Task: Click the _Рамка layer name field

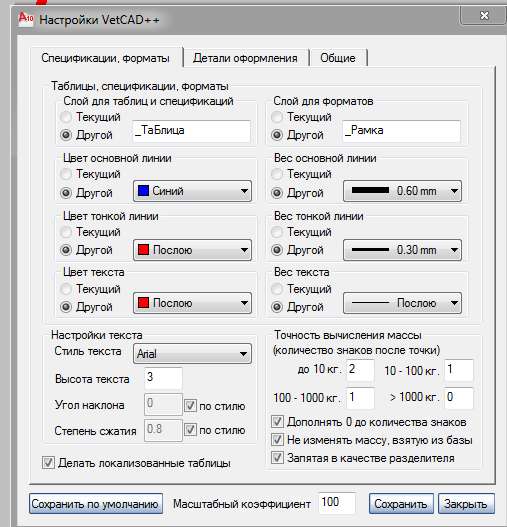Action: (x=401, y=131)
